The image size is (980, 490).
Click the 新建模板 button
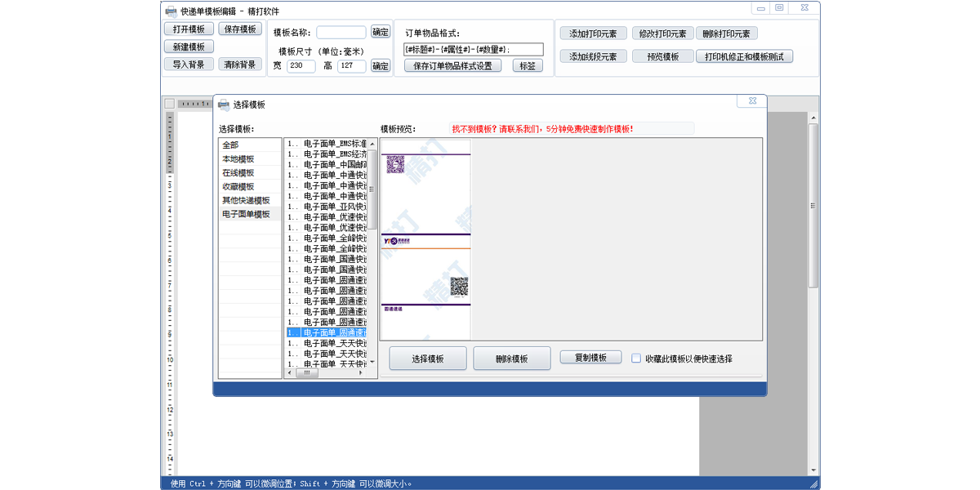(189, 47)
